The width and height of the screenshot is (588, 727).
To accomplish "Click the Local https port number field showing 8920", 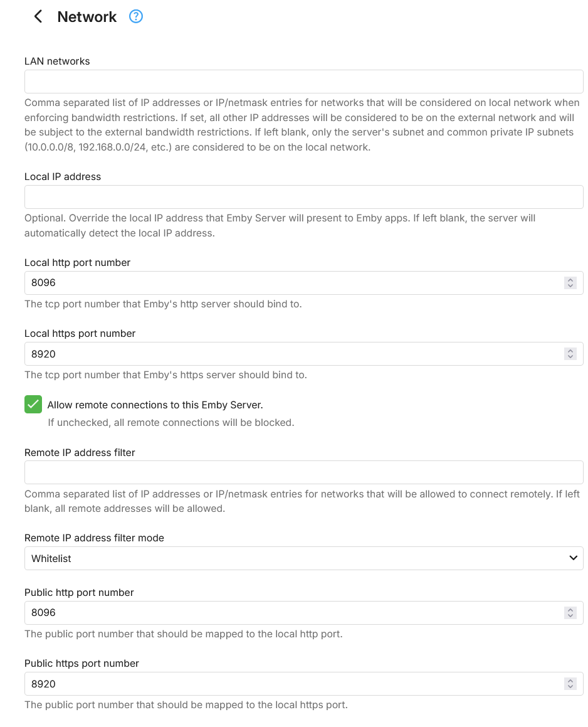I will tap(288, 354).
